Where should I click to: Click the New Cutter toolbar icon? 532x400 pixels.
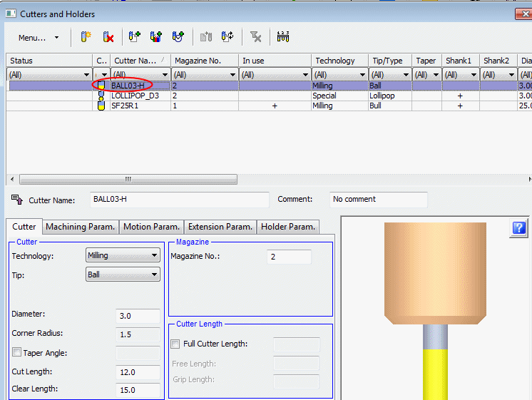pyautogui.click(x=86, y=37)
